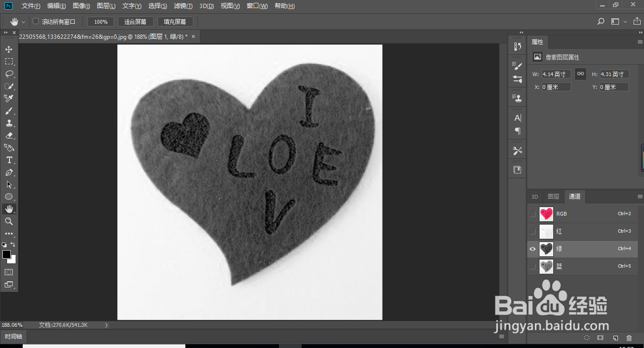Screen dimensions: 644x348
Task: Open the Timeline tab 时间轴
Action: pos(13,337)
